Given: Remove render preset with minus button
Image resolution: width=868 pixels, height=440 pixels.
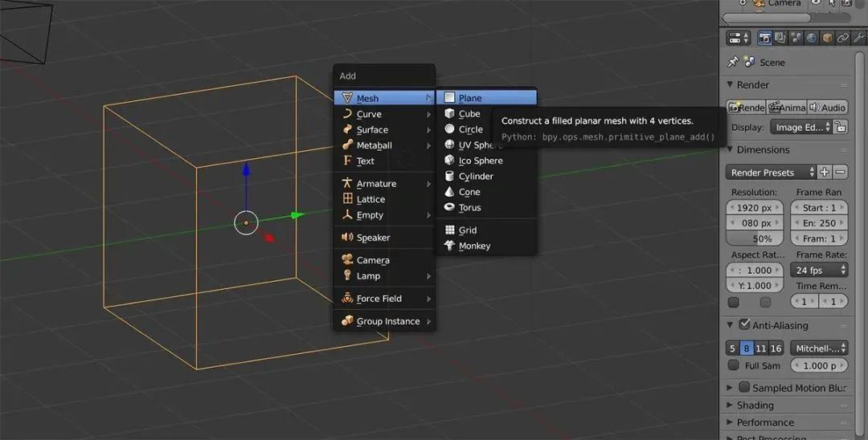Looking at the screenshot, I should click(x=841, y=172).
